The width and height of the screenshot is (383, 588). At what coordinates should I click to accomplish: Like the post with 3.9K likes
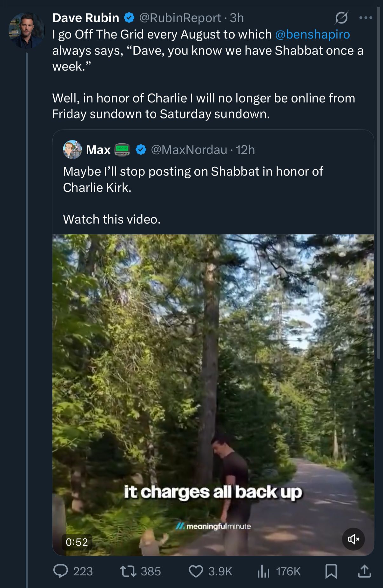coord(196,571)
